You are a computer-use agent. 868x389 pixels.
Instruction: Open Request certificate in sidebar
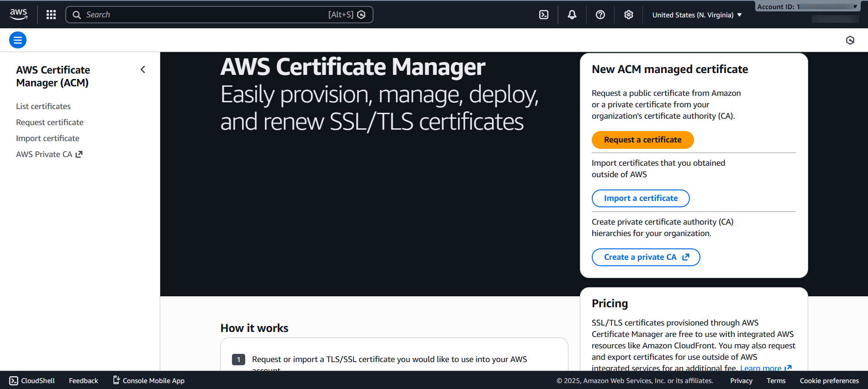click(x=50, y=122)
